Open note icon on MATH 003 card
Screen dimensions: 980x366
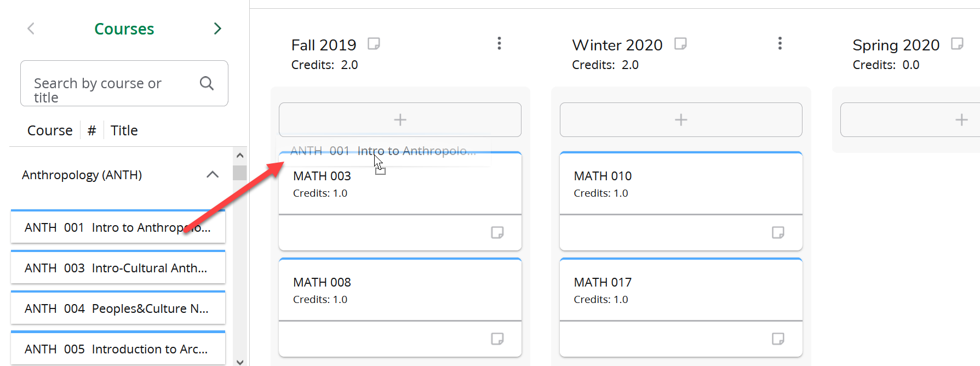click(x=497, y=233)
